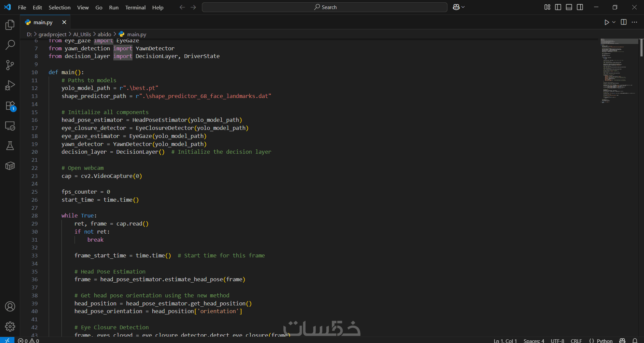Open the View menu
Image resolution: width=644 pixels, height=343 pixels.
tap(83, 7)
